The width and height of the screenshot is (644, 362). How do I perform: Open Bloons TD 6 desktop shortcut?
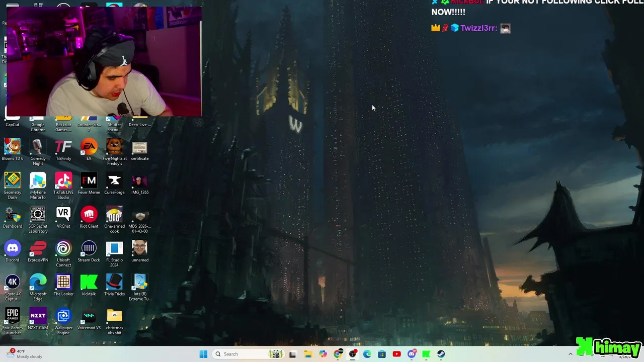tap(13, 151)
